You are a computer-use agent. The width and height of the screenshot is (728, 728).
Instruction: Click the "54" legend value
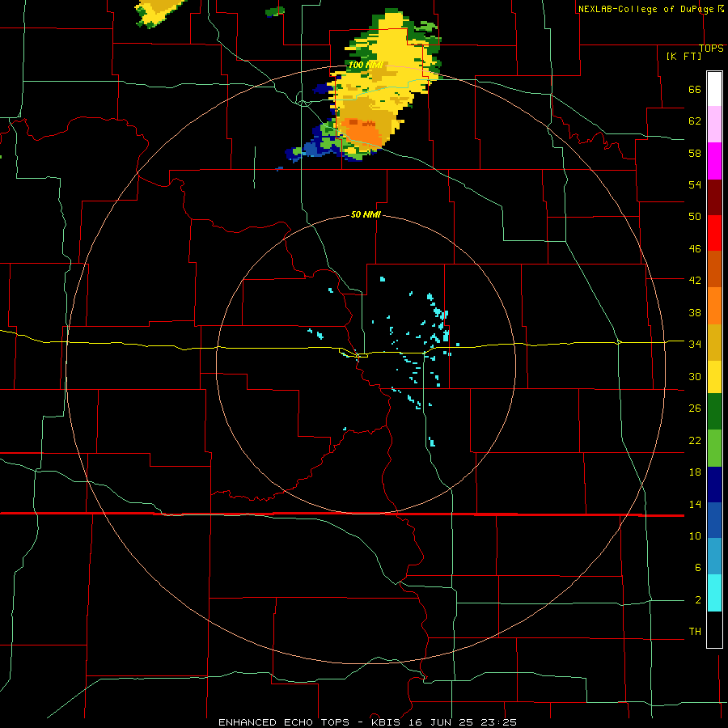click(695, 184)
